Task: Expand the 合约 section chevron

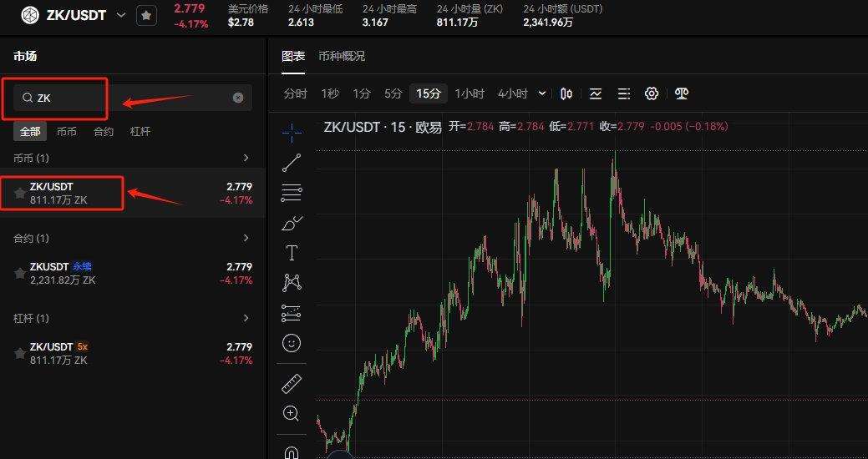Action: 246,238
